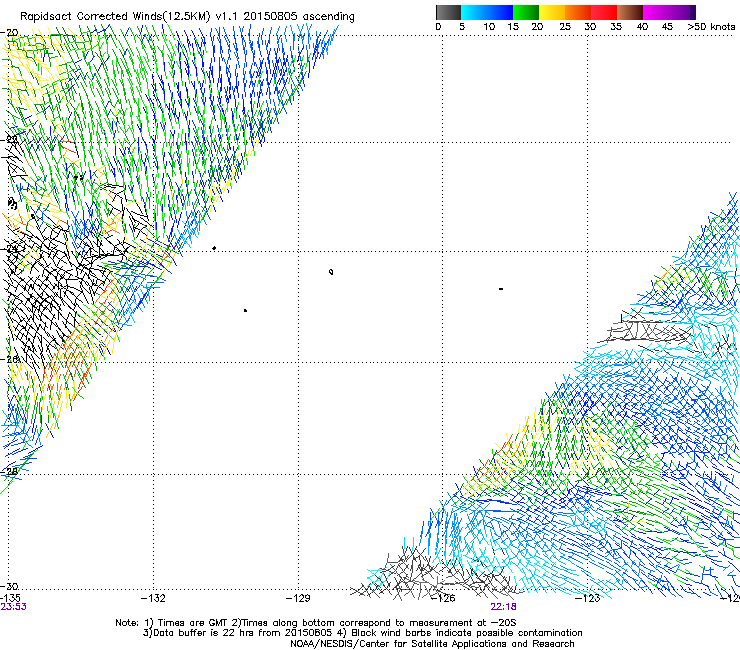Viewport: 740px width, 650px height.
Task: Click the "10" legend scale label
Action: (489, 27)
